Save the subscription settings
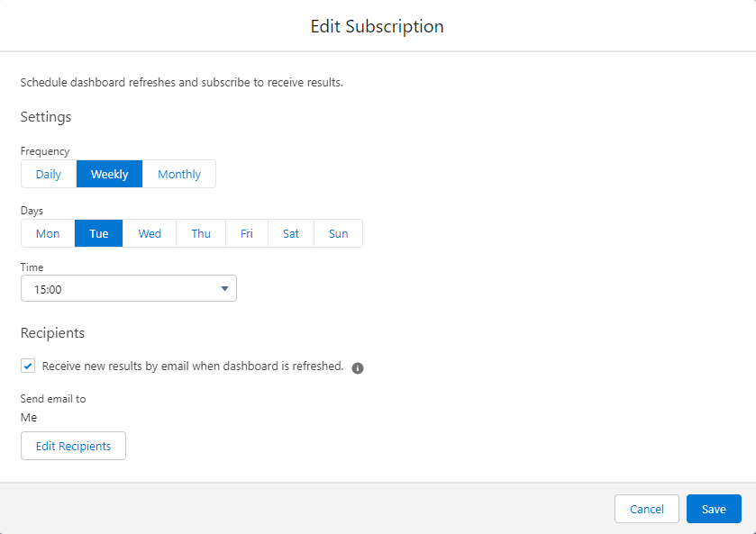The image size is (756, 534). point(714,509)
